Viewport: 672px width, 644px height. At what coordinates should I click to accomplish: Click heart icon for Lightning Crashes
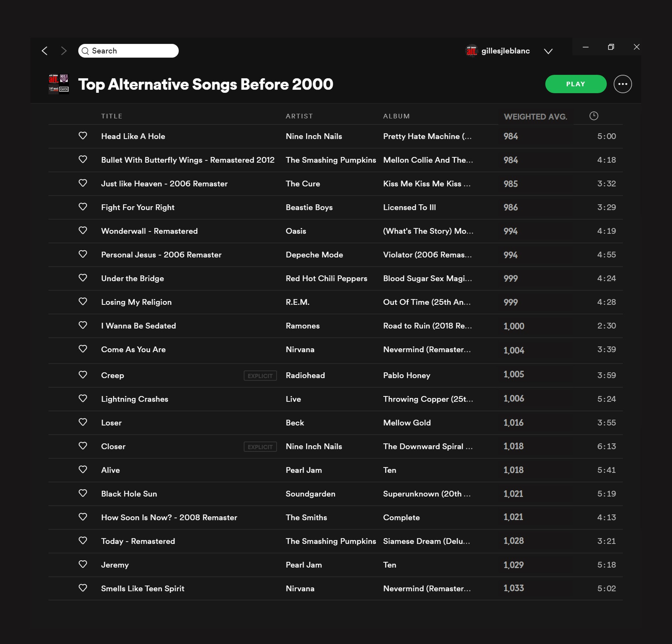(83, 399)
